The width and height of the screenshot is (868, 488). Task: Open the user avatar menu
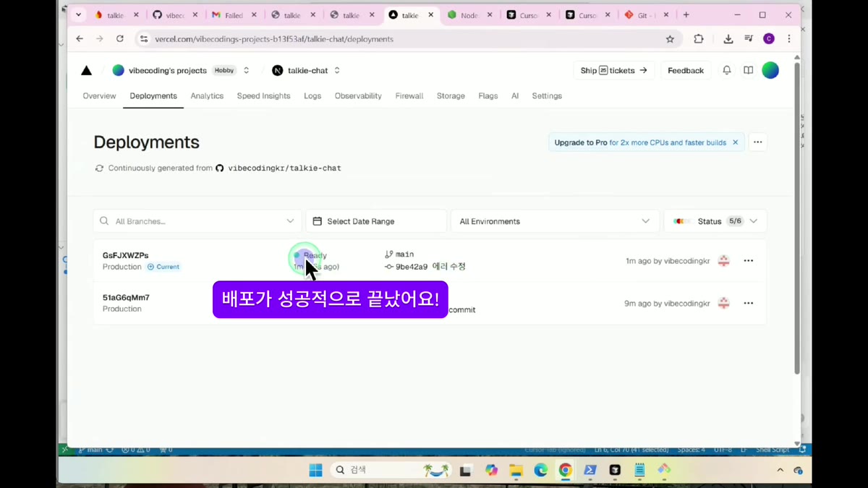point(770,70)
